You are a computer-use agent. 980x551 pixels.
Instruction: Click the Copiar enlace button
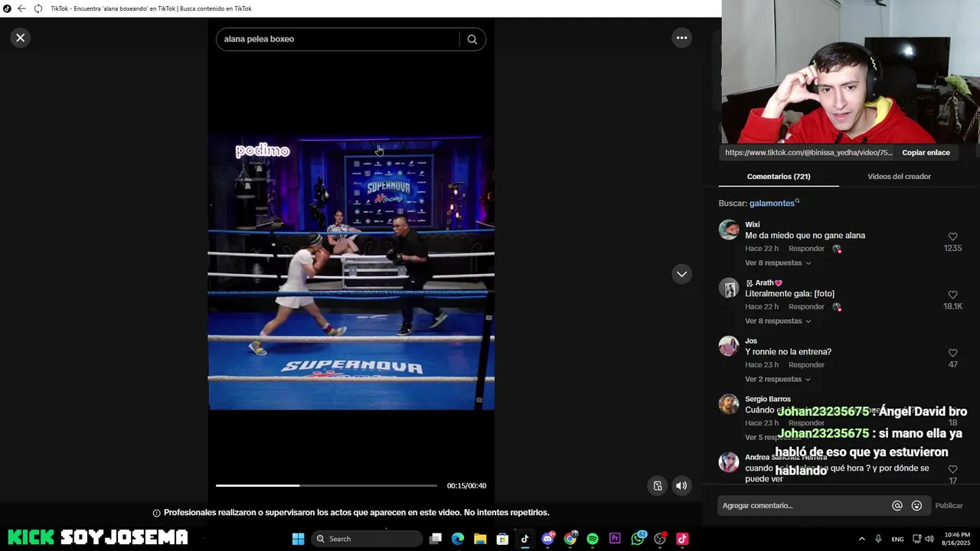(926, 152)
